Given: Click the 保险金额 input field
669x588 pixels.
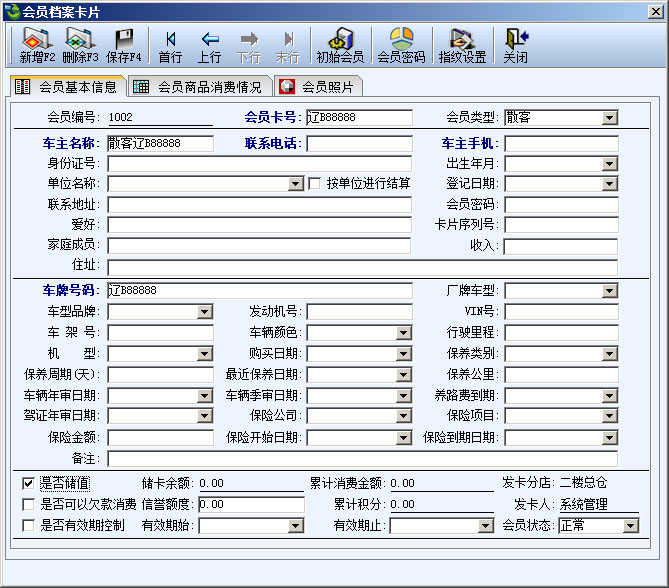Looking at the screenshot, I should click(x=160, y=438).
